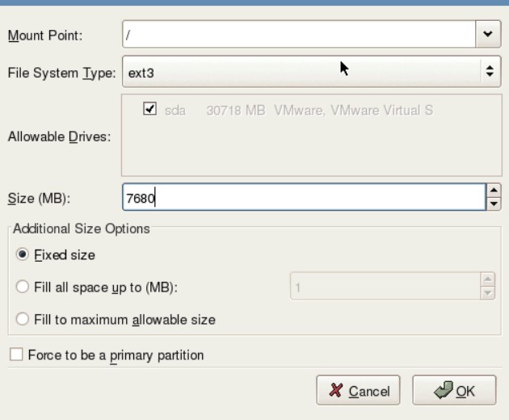Decrease Size (MB) with down arrow
The image size is (509, 420).
pos(494,204)
